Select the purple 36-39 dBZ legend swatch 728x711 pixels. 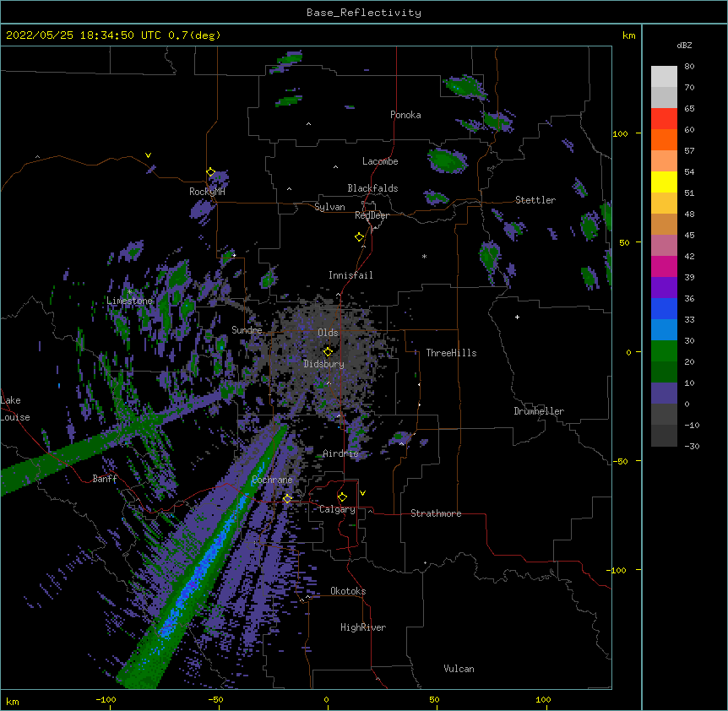[664, 288]
